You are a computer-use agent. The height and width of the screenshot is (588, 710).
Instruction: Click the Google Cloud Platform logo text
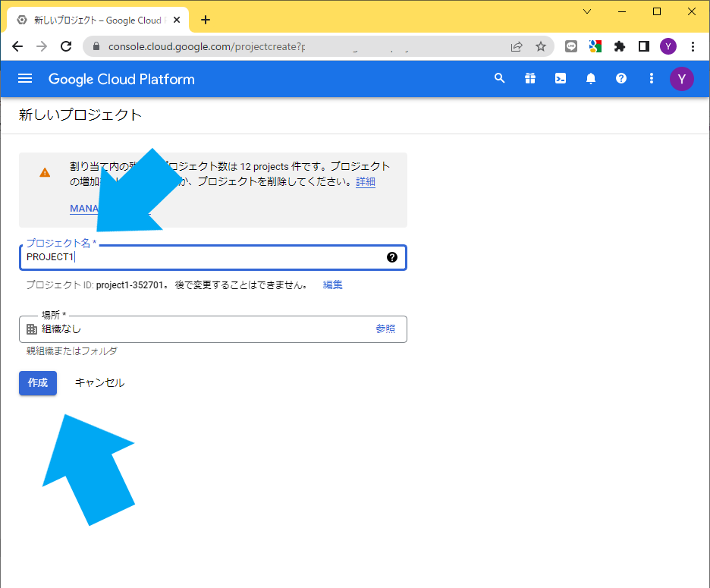point(121,79)
